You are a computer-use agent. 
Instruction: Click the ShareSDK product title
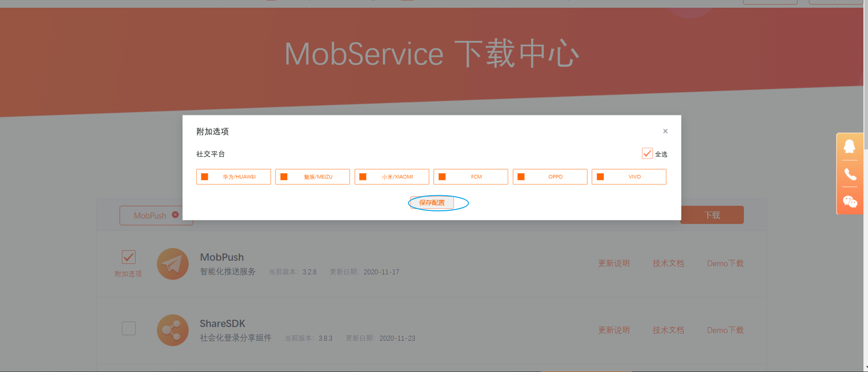pyautogui.click(x=222, y=323)
